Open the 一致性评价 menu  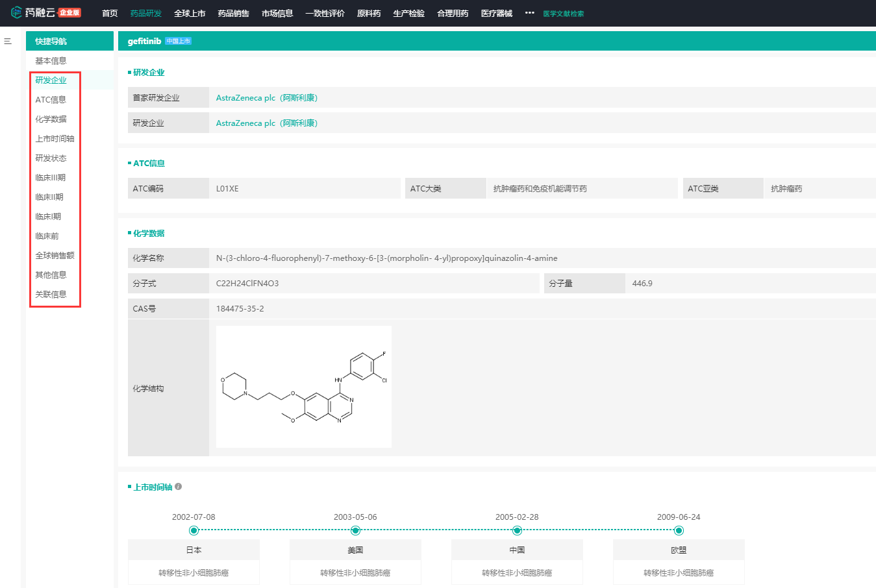(x=325, y=14)
